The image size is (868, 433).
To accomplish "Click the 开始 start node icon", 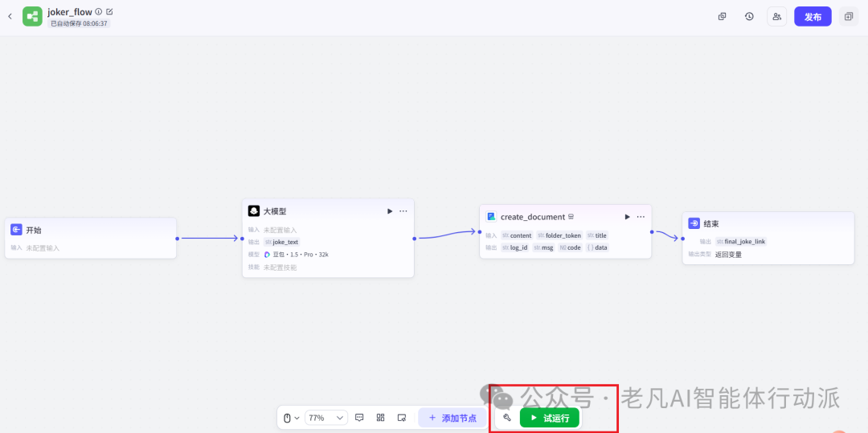I will click(16, 230).
